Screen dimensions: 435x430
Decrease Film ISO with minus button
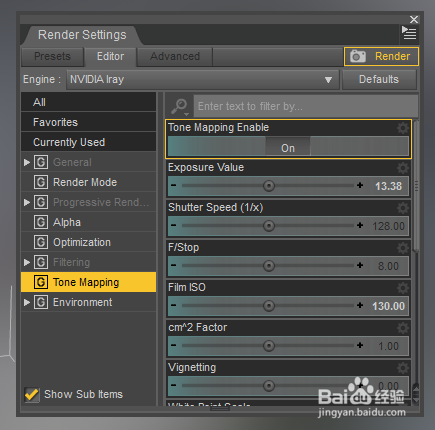pos(173,305)
